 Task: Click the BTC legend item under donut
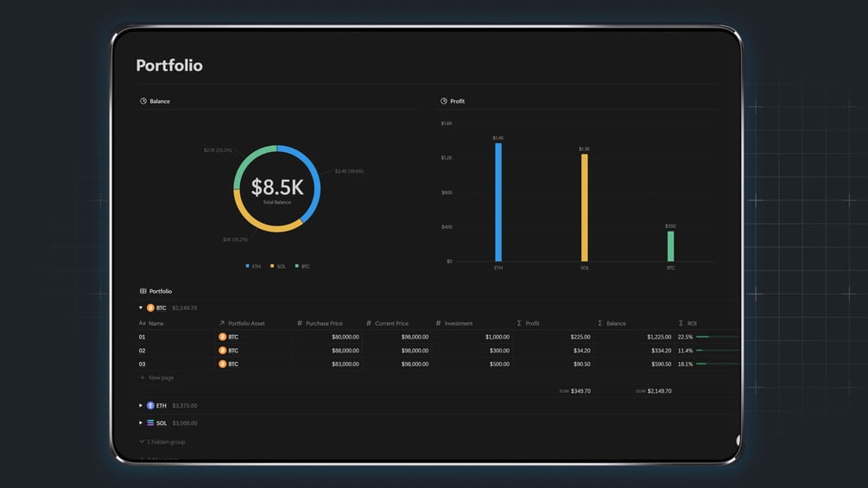click(x=302, y=266)
